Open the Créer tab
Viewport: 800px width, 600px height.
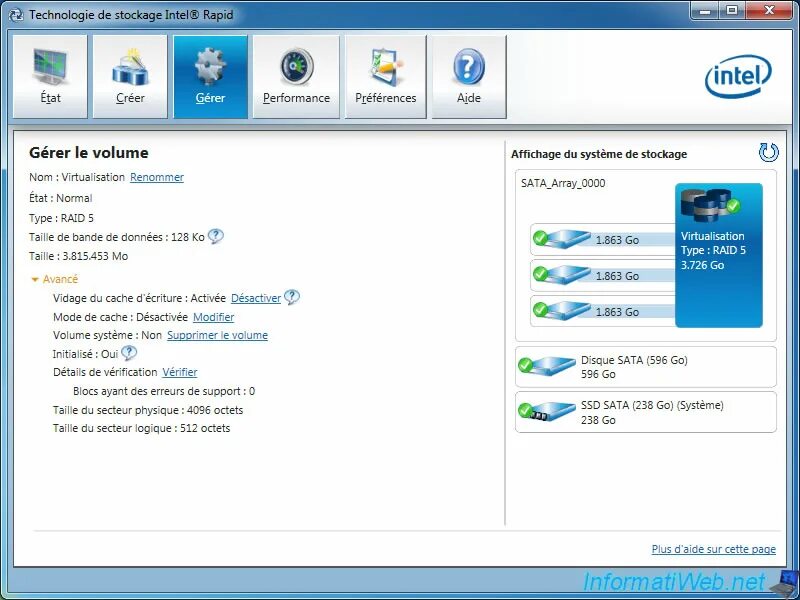pyautogui.click(x=130, y=77)
